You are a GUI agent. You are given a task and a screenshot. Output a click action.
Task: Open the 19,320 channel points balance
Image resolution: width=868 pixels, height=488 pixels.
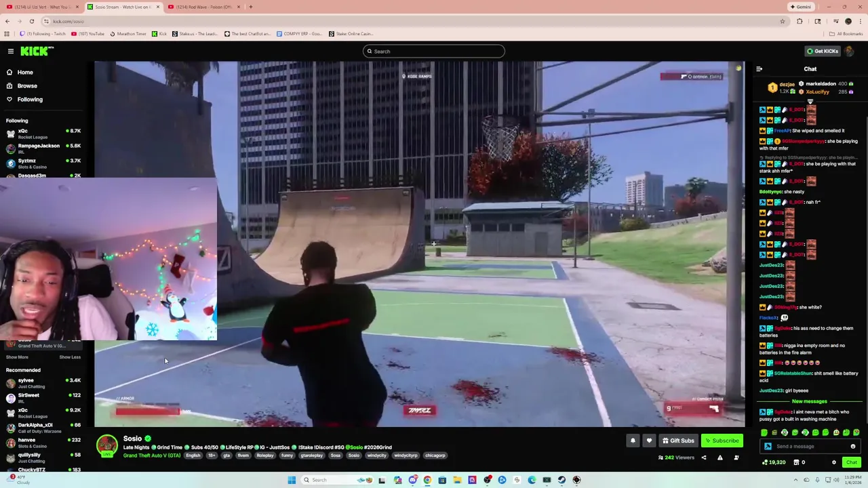(774, 462)
